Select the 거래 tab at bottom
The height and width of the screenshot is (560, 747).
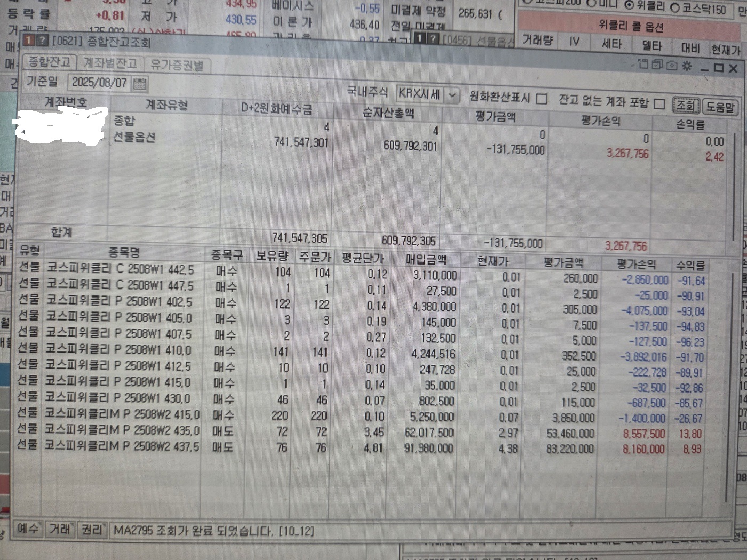tap(60, 529)
